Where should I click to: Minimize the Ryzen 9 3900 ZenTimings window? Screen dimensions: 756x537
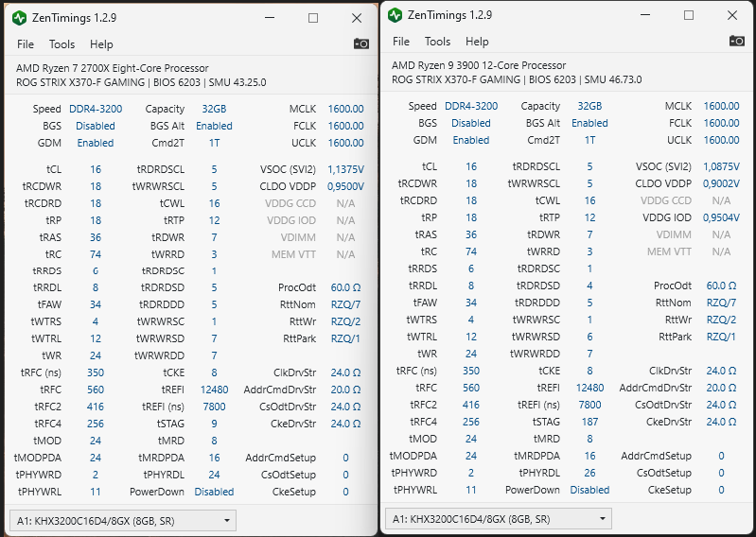[645, 14]
